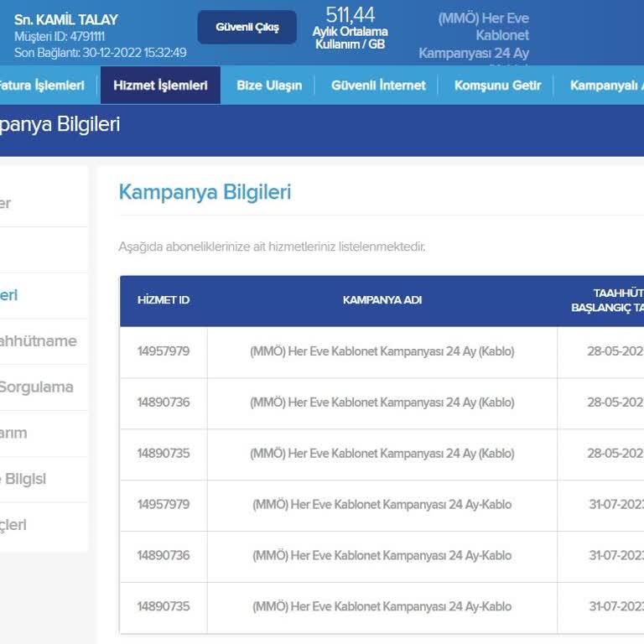The image size is (644, 644).
Task: Open the Sorgulama sidebar link
Action: [x=36, y=387]
